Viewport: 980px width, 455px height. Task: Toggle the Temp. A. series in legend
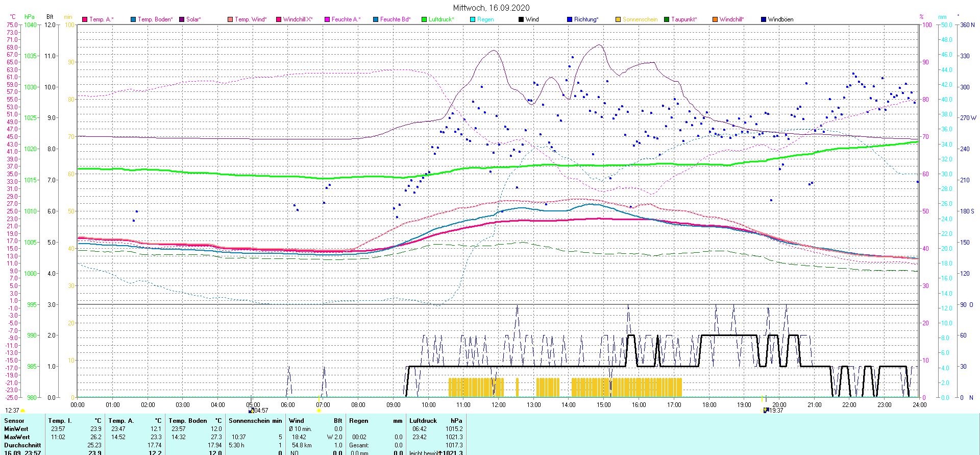[x=101, y=19]
